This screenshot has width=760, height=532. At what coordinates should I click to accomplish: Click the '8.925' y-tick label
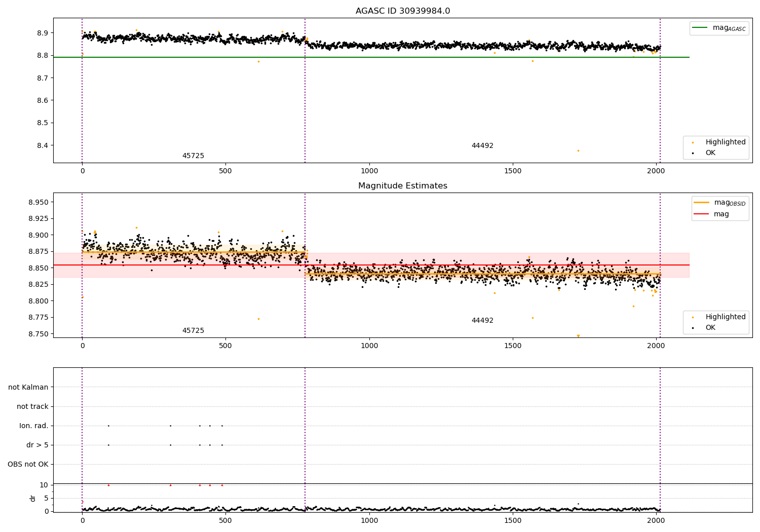point(39,218)
